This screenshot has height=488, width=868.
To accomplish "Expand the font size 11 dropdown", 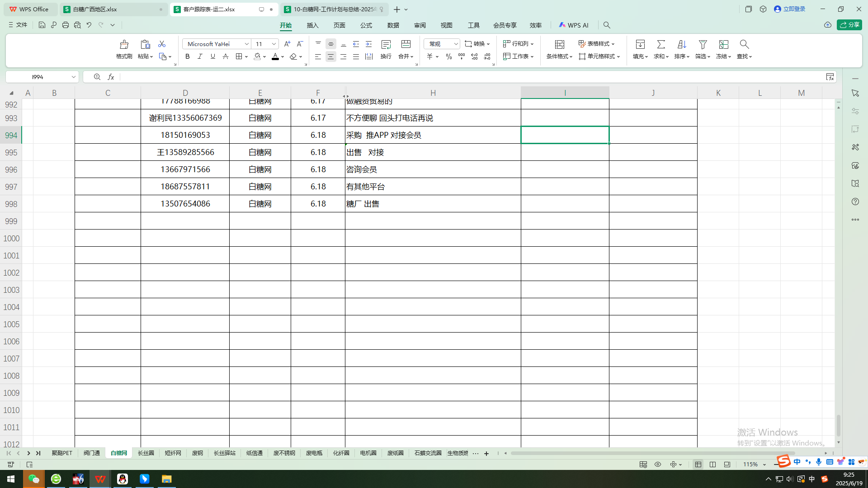I will 274,44.
